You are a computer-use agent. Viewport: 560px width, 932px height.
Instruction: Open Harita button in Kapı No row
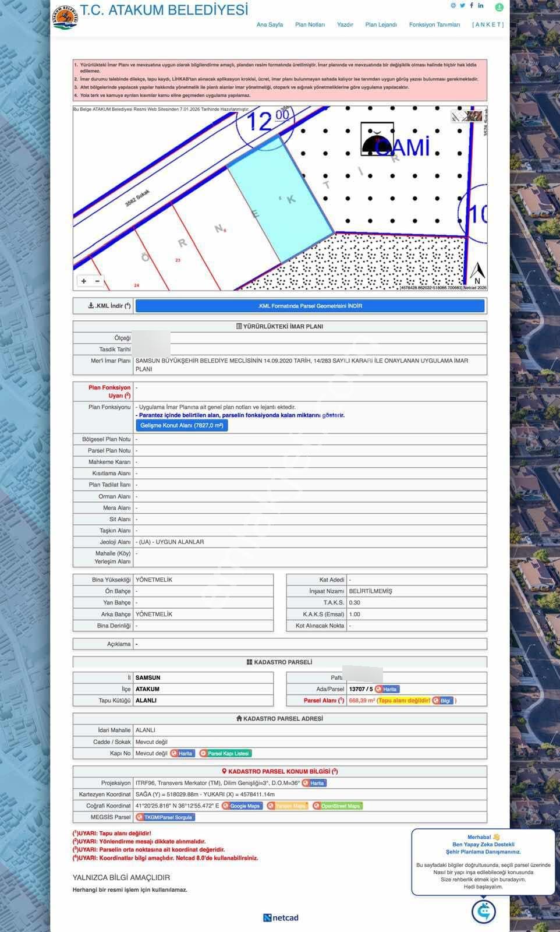coord(182,753)
